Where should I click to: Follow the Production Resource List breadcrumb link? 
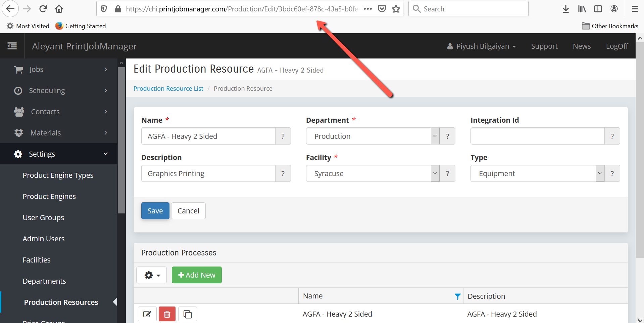coord(168,88)
